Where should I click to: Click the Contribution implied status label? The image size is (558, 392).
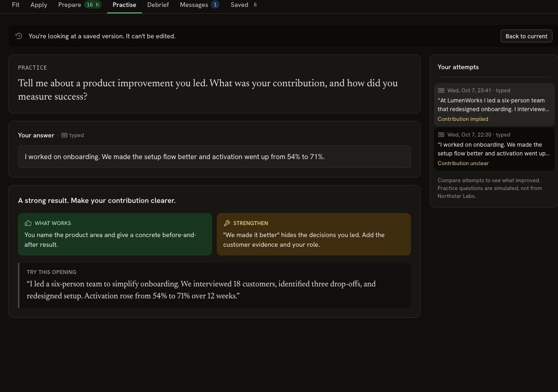pos(463,119)
